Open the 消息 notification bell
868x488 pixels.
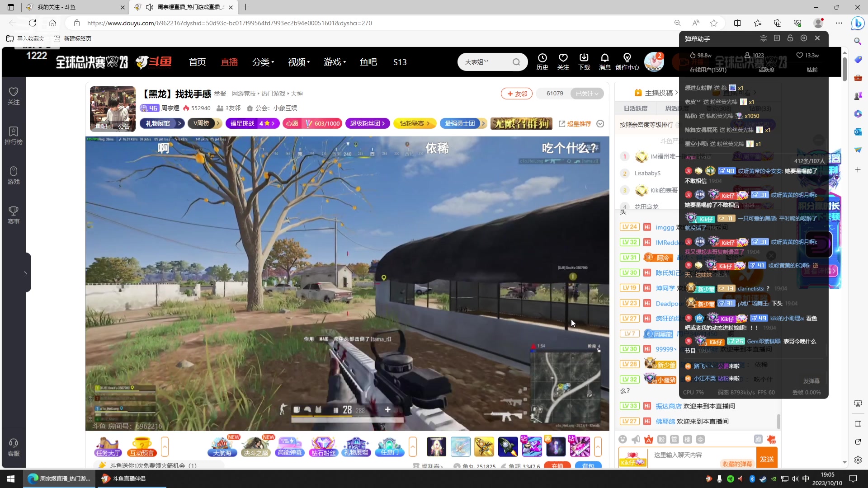[605, 61]
